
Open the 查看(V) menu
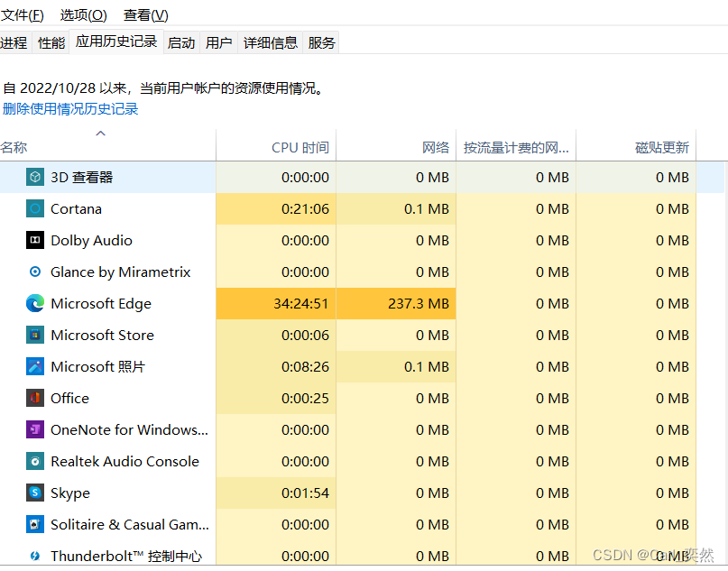pyautogui.click(x=146, y=15)
